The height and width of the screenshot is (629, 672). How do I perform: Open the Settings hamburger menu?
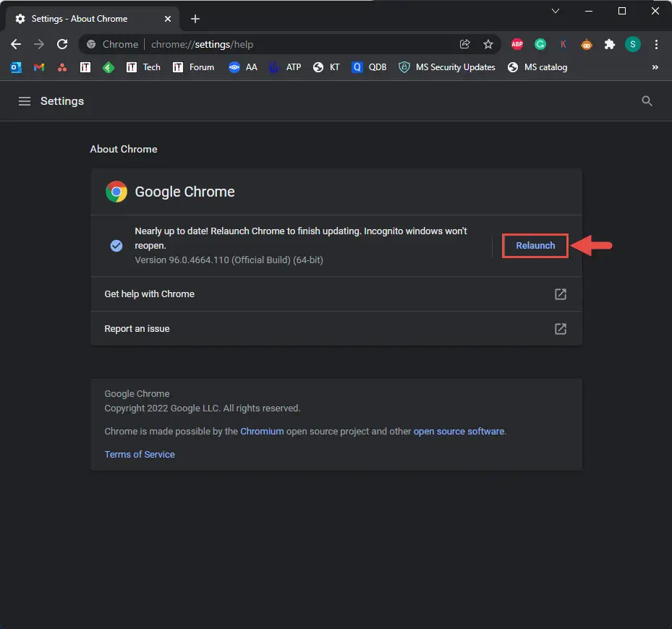tap(25, 101)
